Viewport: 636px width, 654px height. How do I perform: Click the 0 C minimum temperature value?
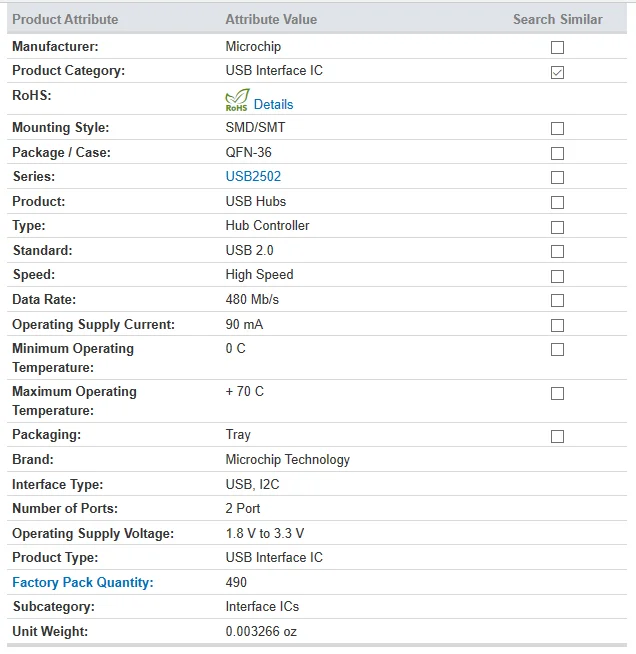[x=235, y=348]
